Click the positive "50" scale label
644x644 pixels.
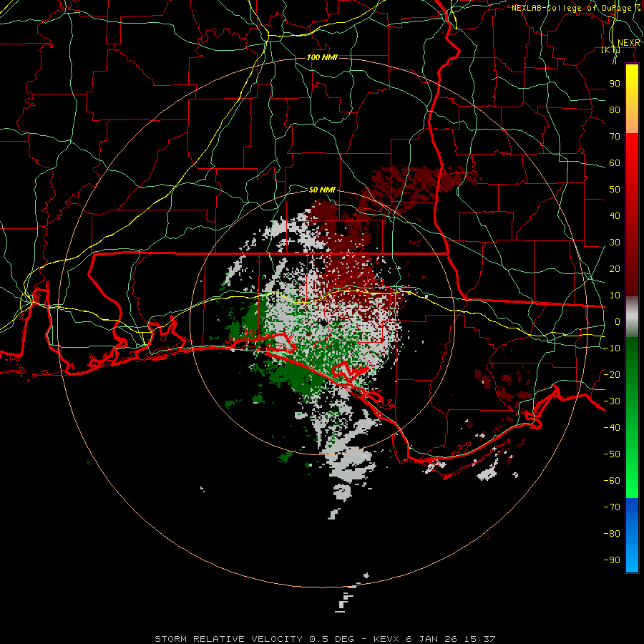click(x=615, y=190)
